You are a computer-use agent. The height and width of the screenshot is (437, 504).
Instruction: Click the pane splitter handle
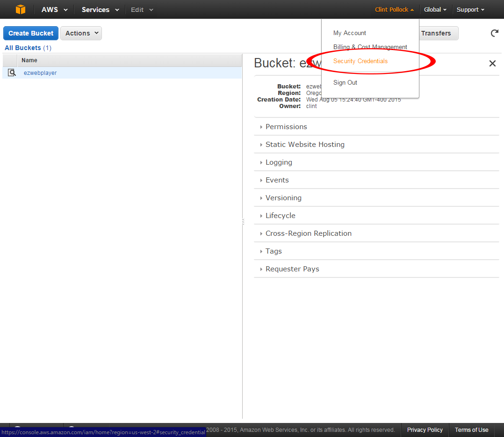click(243, 221)
